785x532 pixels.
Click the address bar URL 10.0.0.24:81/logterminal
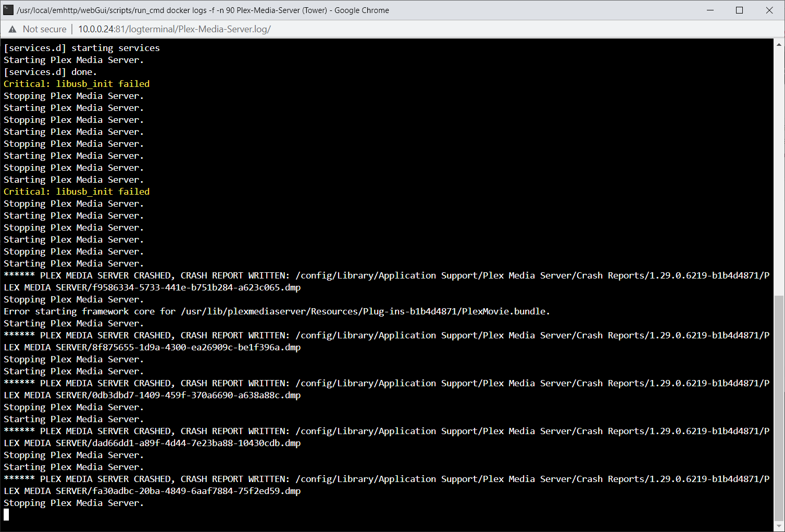175,29
